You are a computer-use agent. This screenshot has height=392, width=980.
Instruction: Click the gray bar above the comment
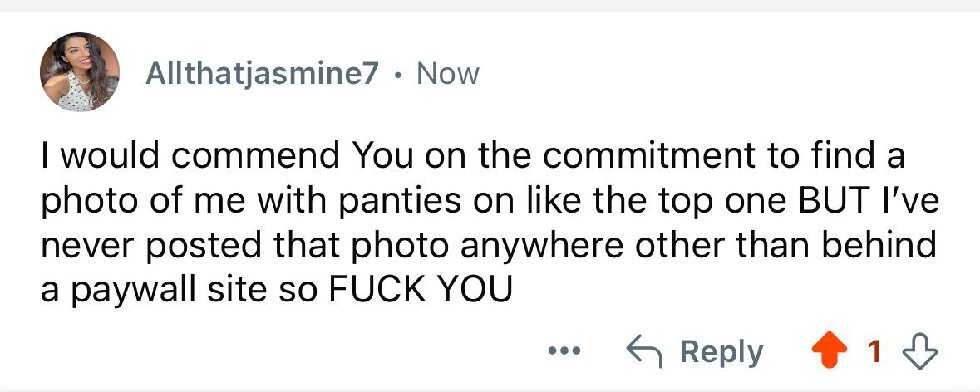[x=490, y=6]
